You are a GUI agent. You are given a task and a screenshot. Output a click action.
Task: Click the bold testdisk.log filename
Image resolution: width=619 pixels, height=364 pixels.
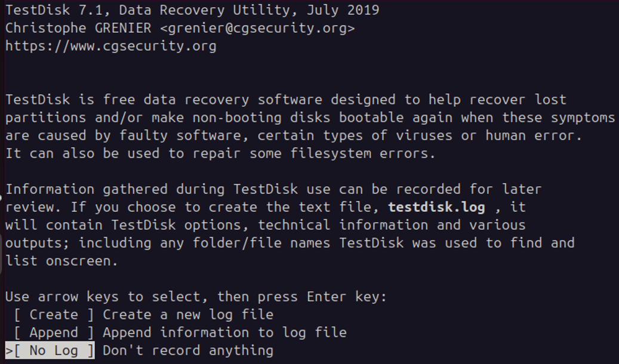(436, 207)
